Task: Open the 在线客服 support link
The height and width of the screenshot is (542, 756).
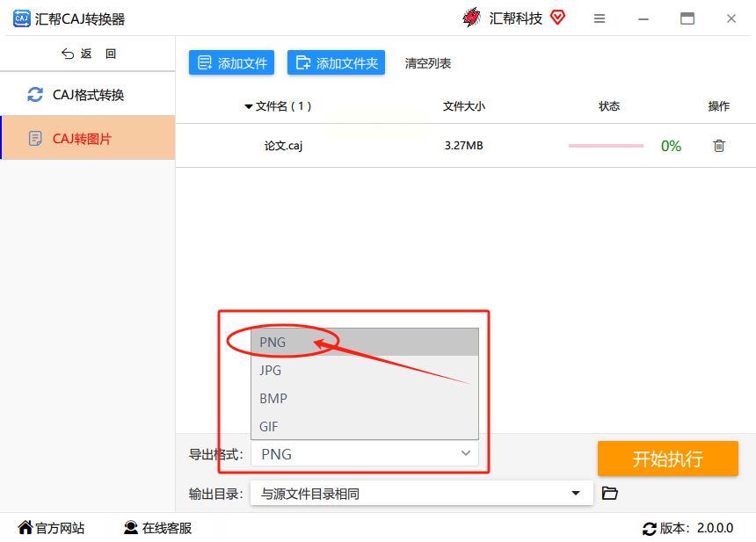Action: click(x=157, y=528)
